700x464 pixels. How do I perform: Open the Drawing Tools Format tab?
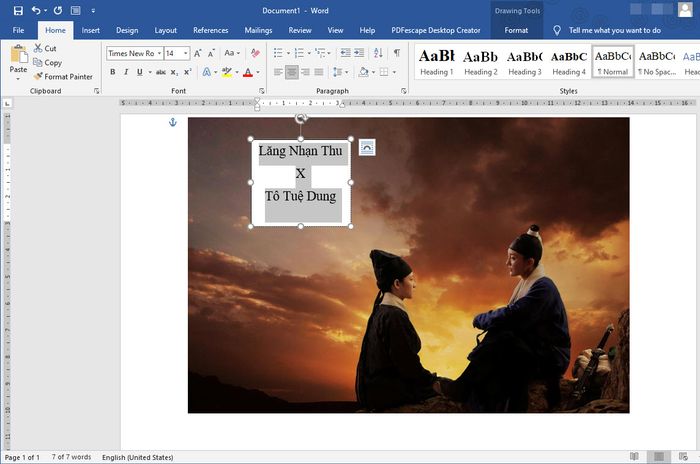tap(516, 30)
